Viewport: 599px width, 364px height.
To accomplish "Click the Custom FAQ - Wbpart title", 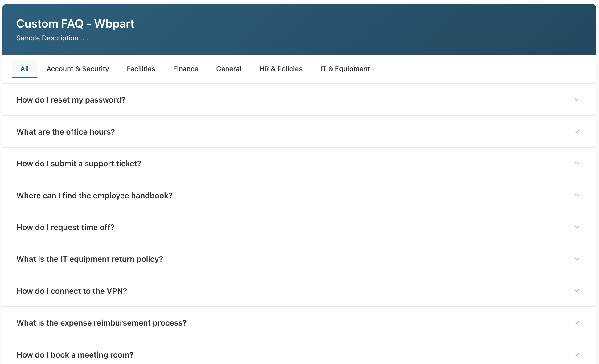I will [x=75, y=24].
